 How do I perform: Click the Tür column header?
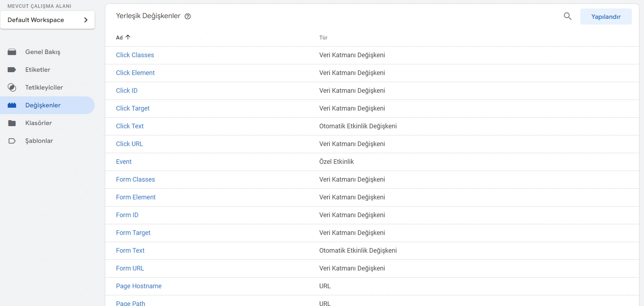pos(323,38)
